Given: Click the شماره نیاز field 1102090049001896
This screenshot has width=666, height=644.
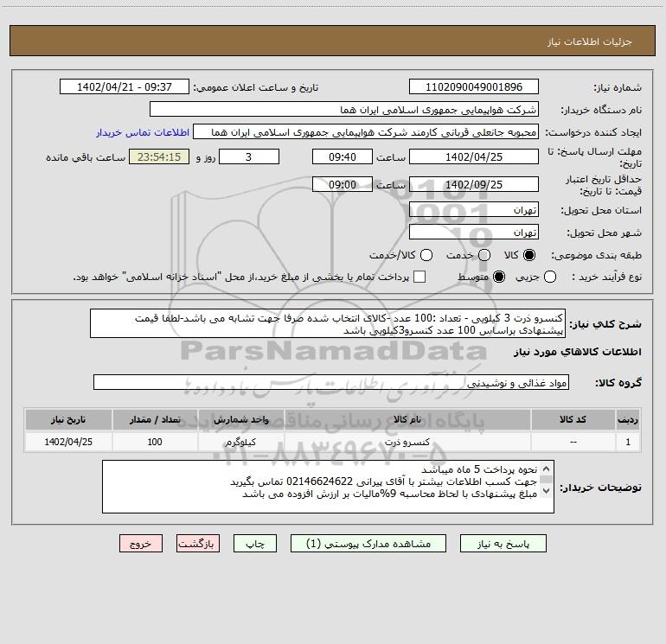Looking at the screenshot, I should [x=474, y=87].
